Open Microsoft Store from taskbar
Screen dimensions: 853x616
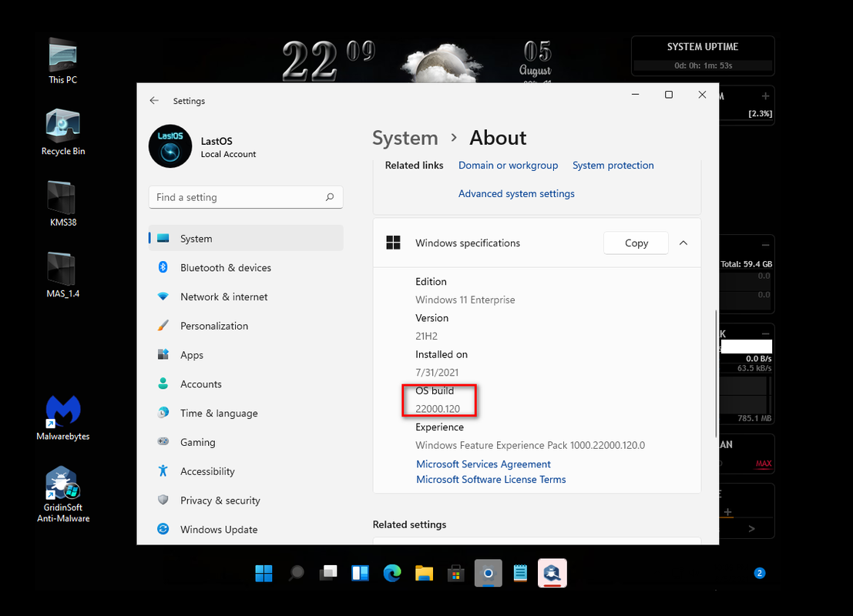456,573
